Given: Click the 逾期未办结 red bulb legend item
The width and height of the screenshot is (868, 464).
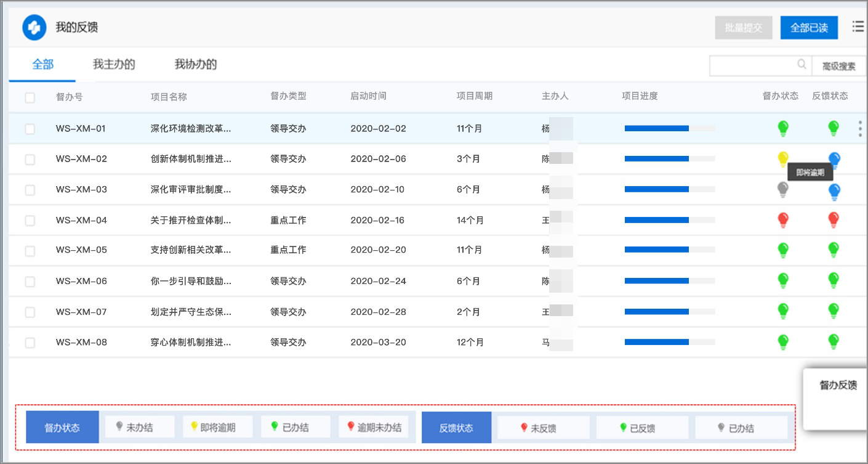Looking at the screenshot, I should pyautogui.click(x=374, y=427).
